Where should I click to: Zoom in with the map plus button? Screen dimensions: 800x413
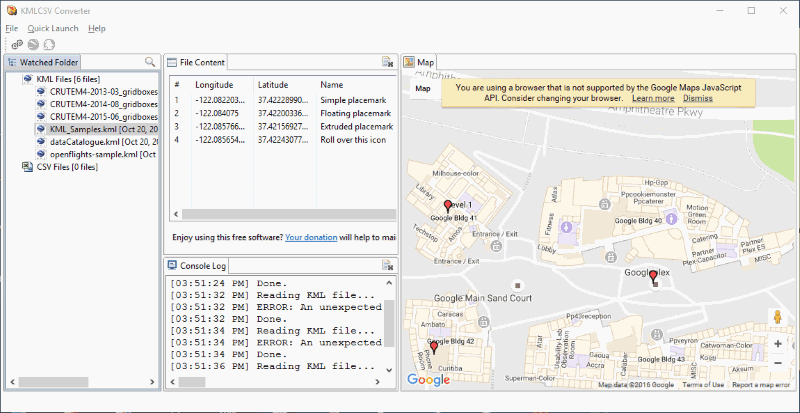pyautogui.click(x=778, y=344)
